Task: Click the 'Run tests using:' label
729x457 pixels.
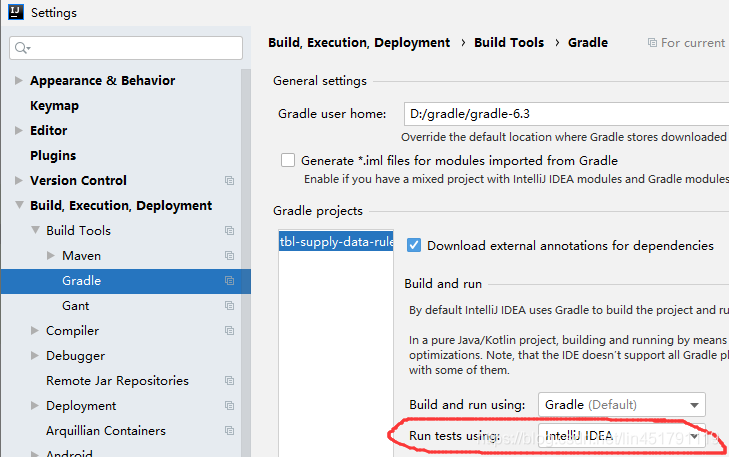Action: (454, 436)
